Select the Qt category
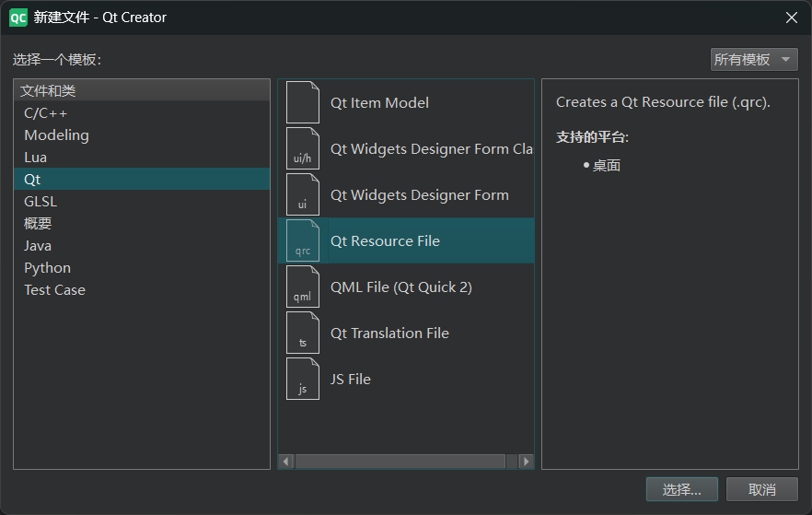This screenshot has height=515, width=812. coord(142,180)
